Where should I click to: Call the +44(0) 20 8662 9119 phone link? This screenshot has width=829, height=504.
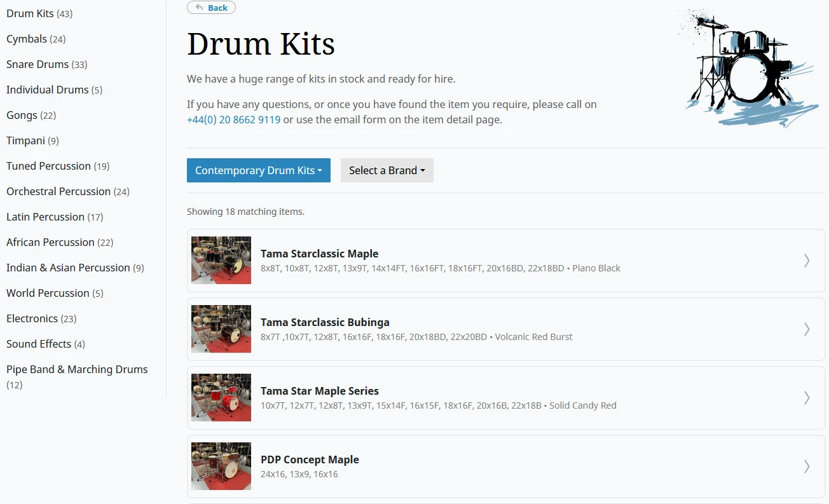point(233,119)
